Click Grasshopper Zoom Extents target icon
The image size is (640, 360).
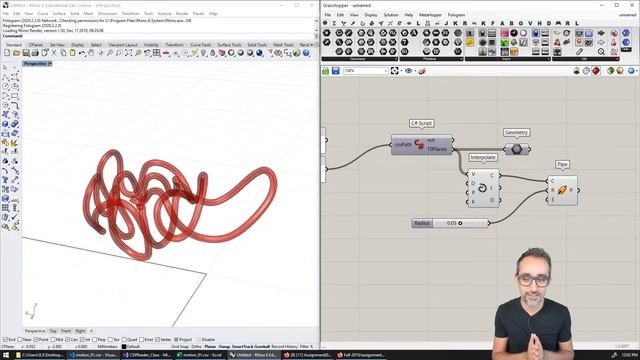pos(394,71)
